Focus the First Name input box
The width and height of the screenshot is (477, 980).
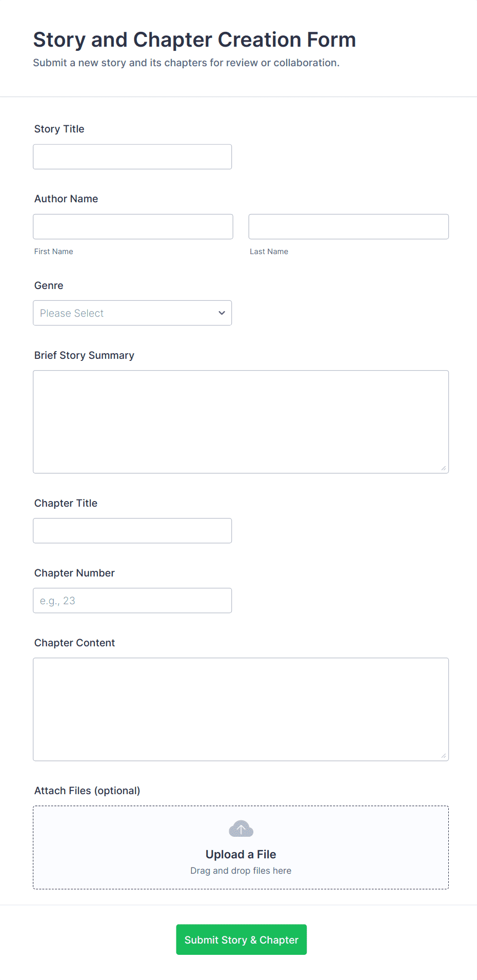pyautogui.click(x=133, y=226)
